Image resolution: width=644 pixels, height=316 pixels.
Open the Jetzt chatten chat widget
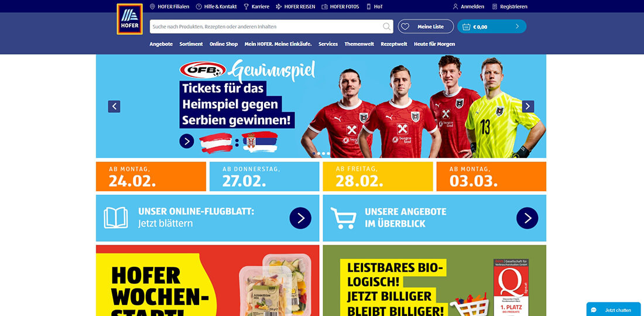point(613,310)
